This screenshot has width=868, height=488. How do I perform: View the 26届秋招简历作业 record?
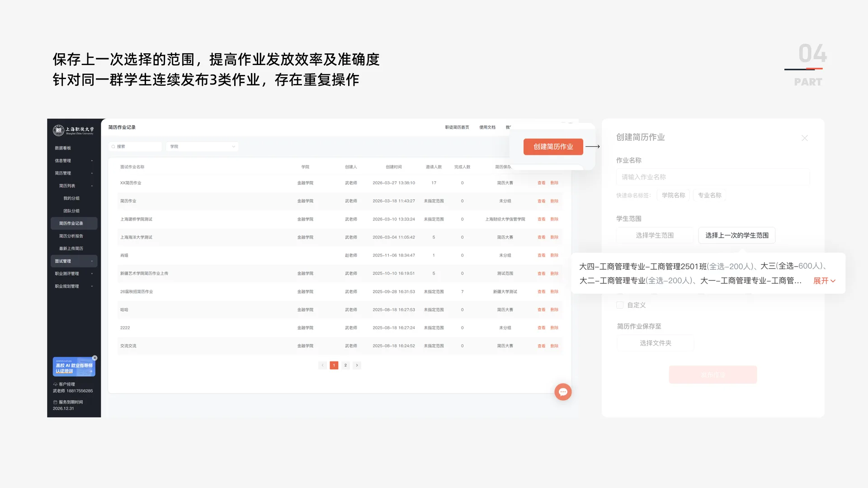[541, 291]
